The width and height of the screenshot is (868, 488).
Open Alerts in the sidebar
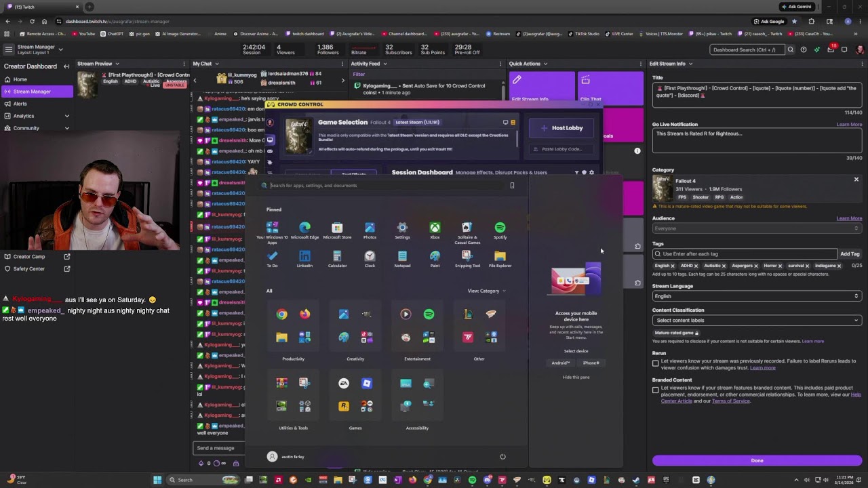click(x=37, y=104)
